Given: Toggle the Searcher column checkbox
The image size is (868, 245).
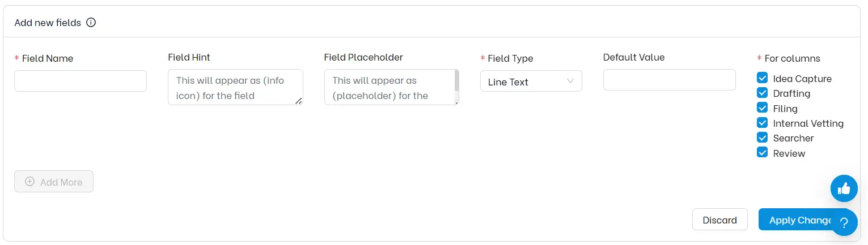Looking at the screenshot, I should point(762,137).
